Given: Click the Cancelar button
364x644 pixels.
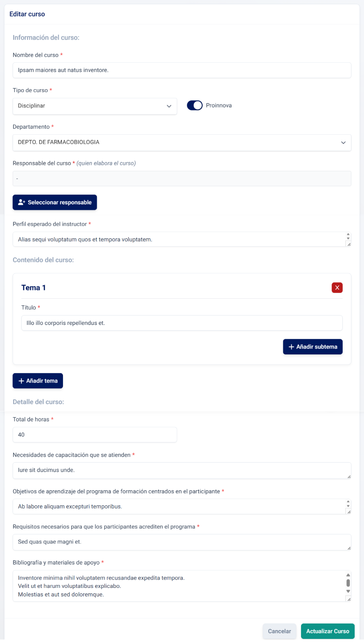Looking at the screenshot, I should (279, 631).
